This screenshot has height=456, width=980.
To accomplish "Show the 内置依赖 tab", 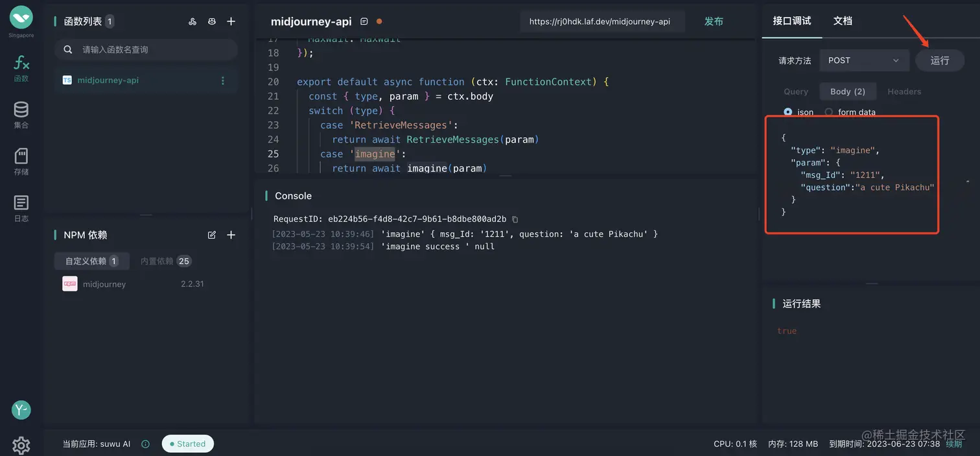I will point(165,261).
